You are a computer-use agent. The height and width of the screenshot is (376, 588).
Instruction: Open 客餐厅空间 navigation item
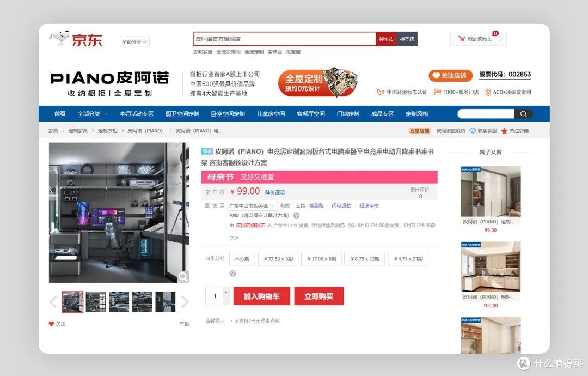tap(311, 114)
